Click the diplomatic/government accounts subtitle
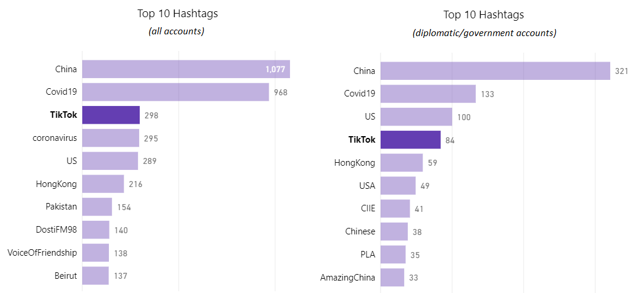 pos(484,34)
